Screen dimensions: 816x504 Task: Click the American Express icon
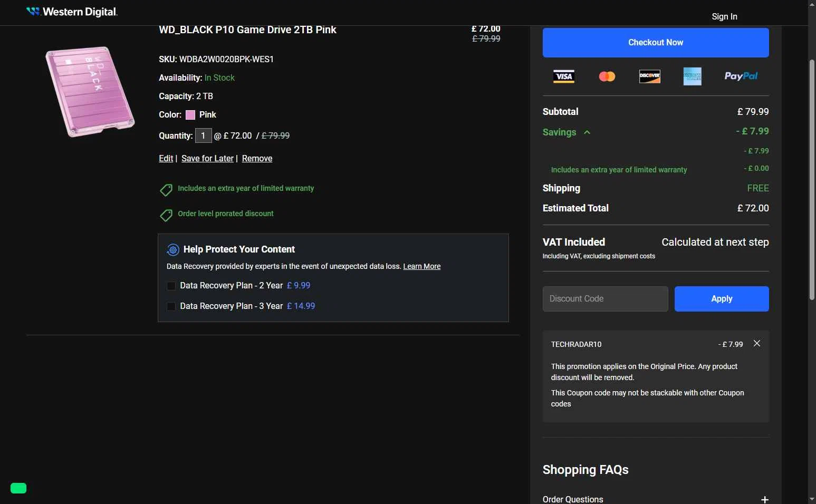pyautogui.click(x=693, y=76)
